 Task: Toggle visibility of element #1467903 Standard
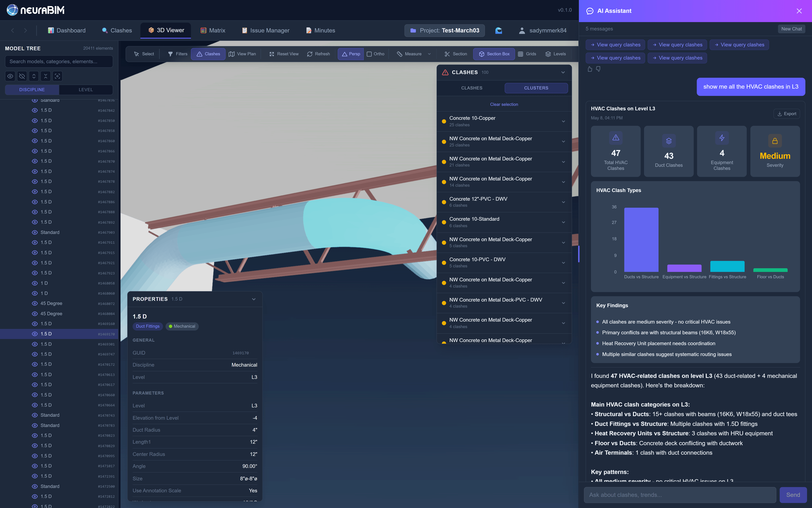[x=35, y=233]
